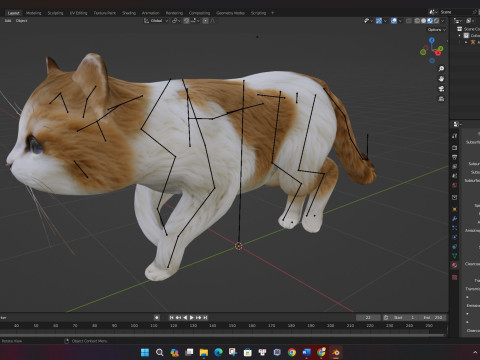Open the green Object Data tab icon
480x360 pixels.
(454, 256)
